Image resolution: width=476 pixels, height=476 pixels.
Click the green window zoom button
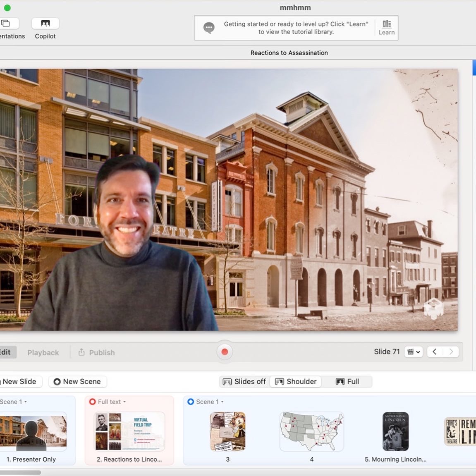pos(7,7)
